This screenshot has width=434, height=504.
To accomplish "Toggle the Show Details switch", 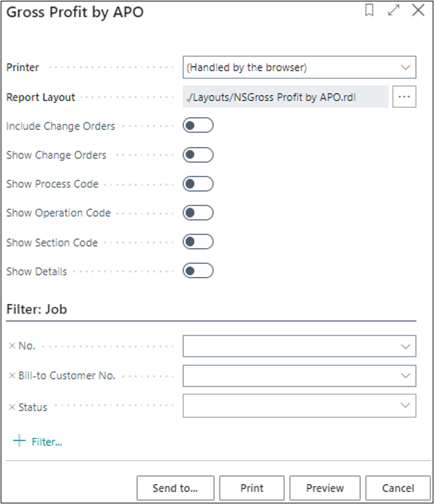I will [x=197, y=271].
